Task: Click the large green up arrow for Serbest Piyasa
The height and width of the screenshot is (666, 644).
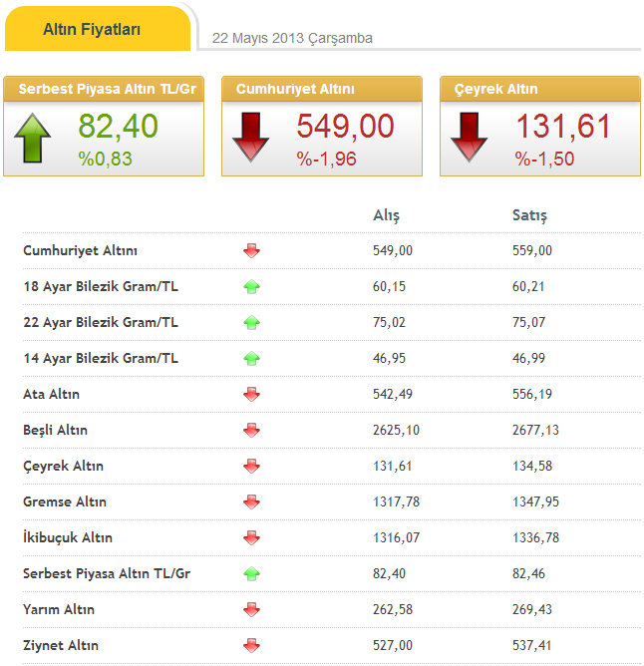Action: pos(33,138)
